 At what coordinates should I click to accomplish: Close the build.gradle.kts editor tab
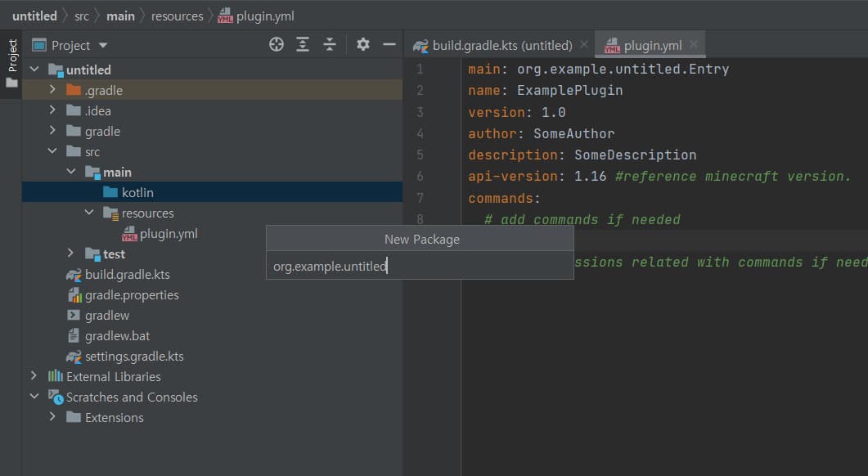[x=583, y=45]
